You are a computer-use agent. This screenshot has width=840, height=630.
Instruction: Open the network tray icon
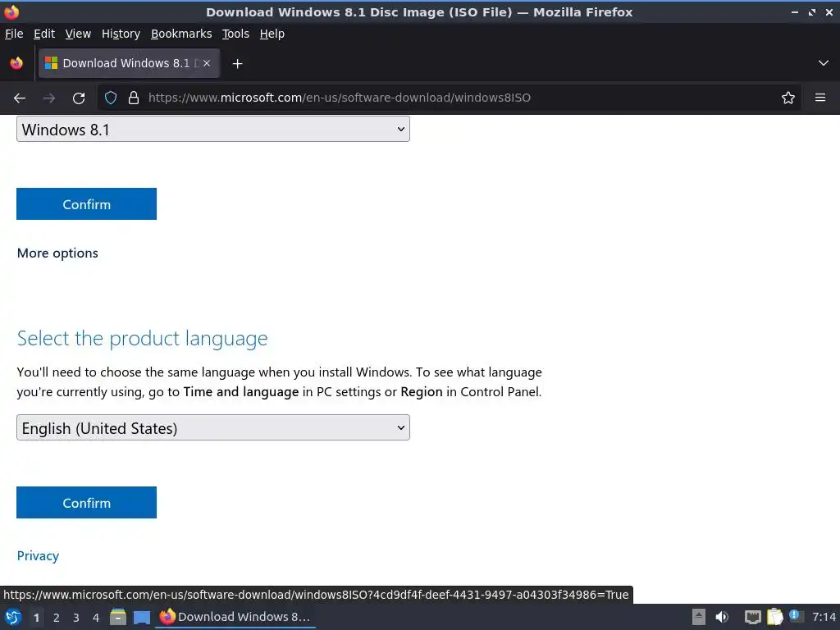[753, 617]
